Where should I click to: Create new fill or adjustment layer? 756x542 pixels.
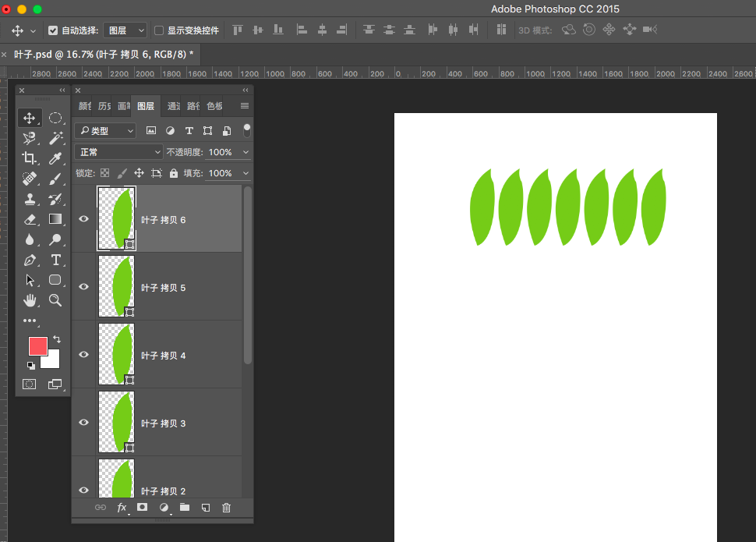pyautogui.click(x=164, y=507)
